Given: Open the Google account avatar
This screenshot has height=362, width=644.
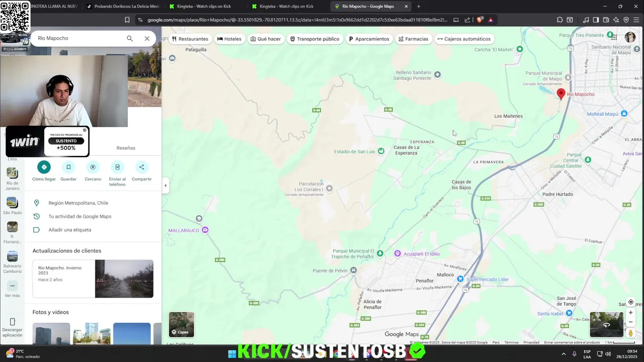Looking at the screenshot, I should point(630,37).
